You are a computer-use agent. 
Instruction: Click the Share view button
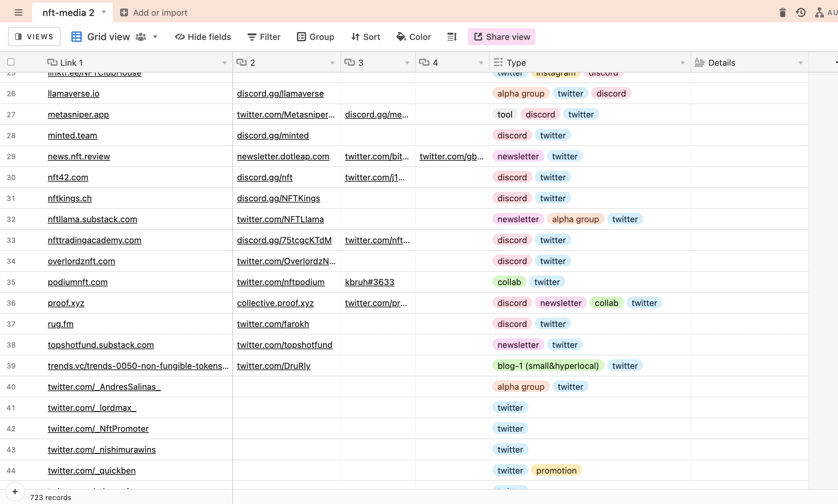point(501,37)
